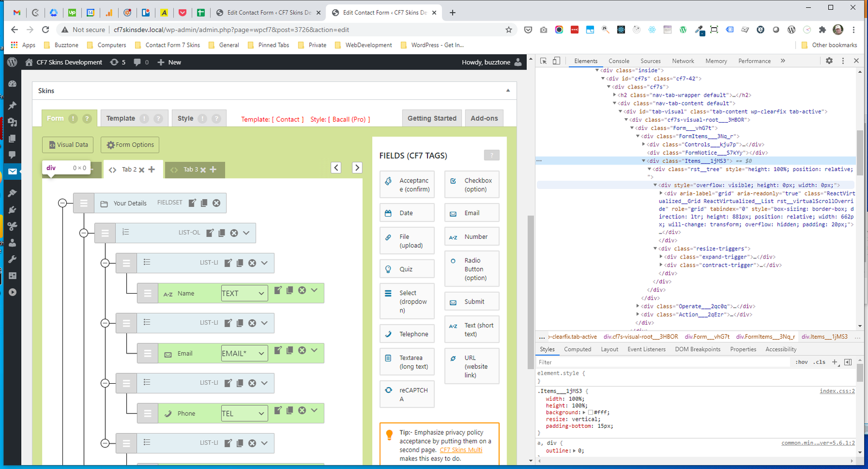This screenshot has height=469, width=868.
Task: Collapse the Your Details tree node
Action: 62,203
